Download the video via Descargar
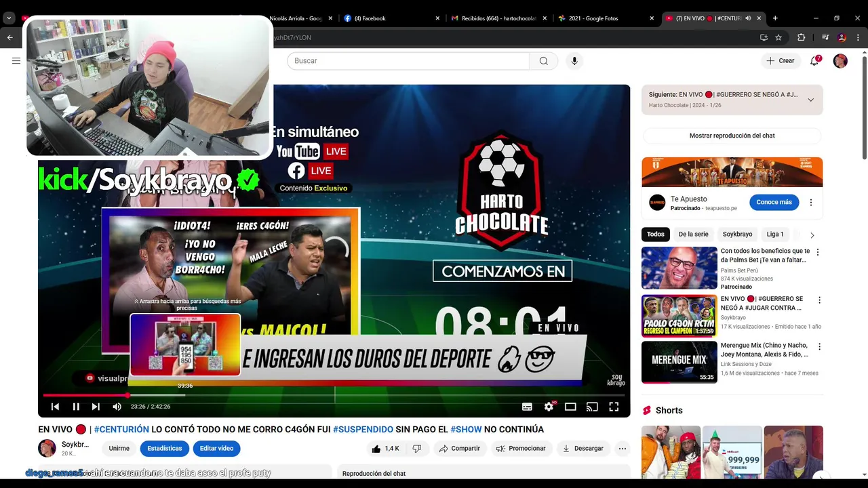The image size is (868, 488). pyautogui.click(x=583, y=449)
